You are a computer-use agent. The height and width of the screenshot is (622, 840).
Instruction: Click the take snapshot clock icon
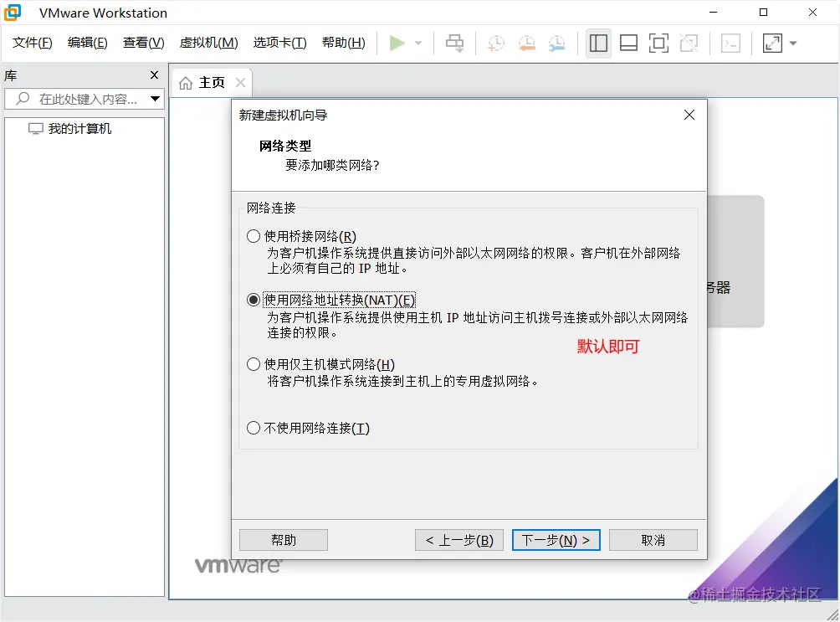(x=496, y=43)
